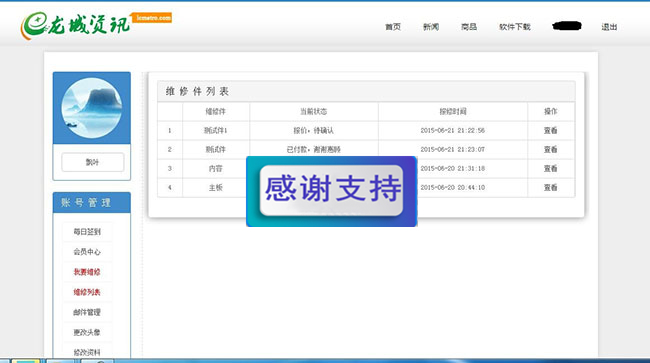Open the 新闻 navigation item

point(431,27)
